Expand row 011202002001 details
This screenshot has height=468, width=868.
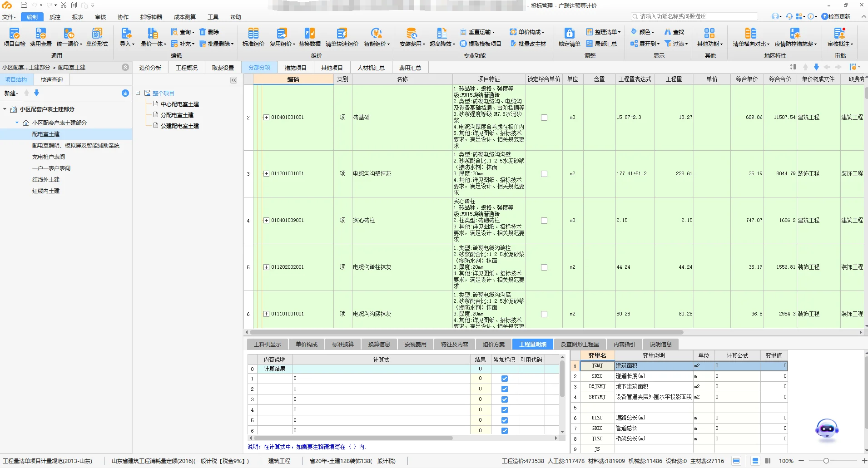(266, 267)
